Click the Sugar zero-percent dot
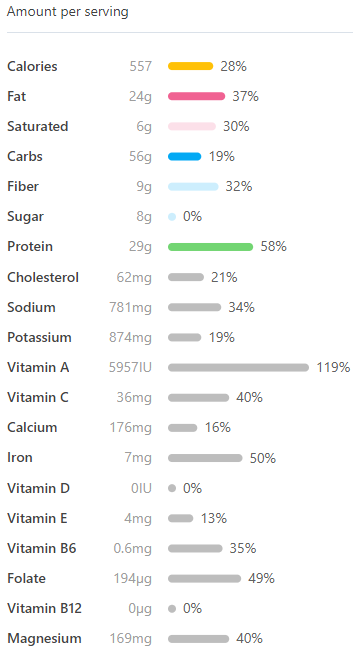This screenshot has width=361, height=657. coord(172,217)
